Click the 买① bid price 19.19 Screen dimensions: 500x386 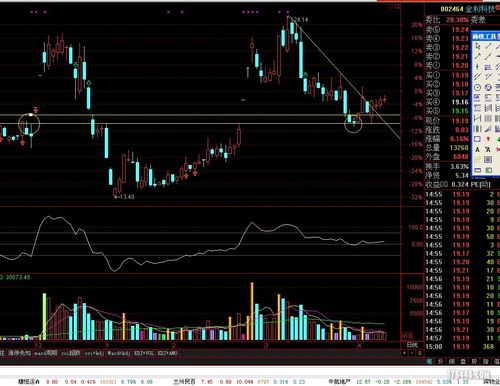(460, 75)
